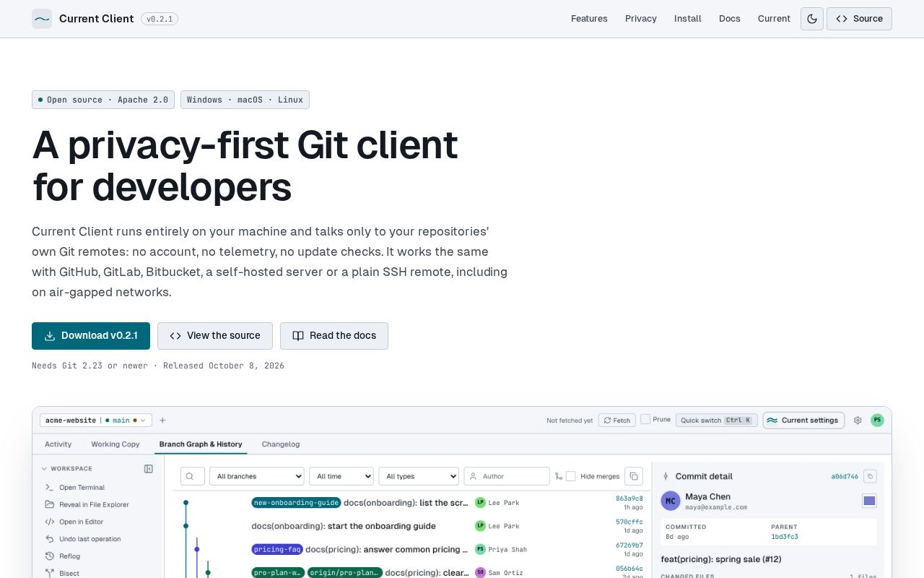Open settings with the gear icon

(858, 420)
